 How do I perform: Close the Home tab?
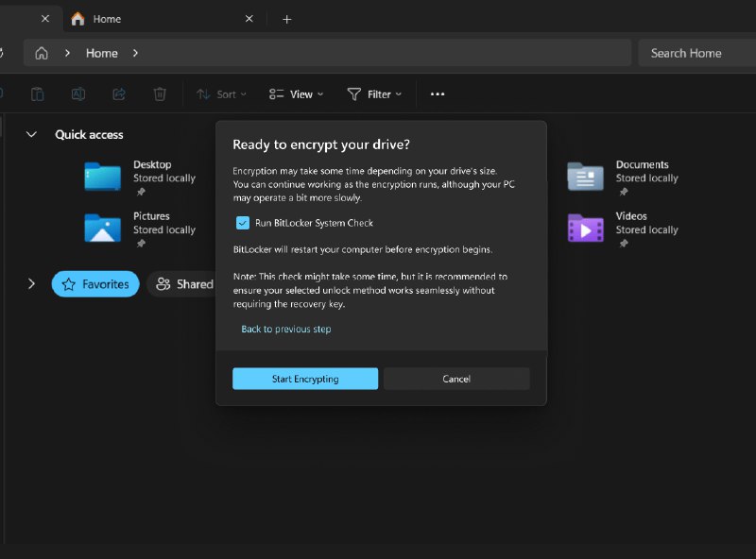click(x=249, y=19)
